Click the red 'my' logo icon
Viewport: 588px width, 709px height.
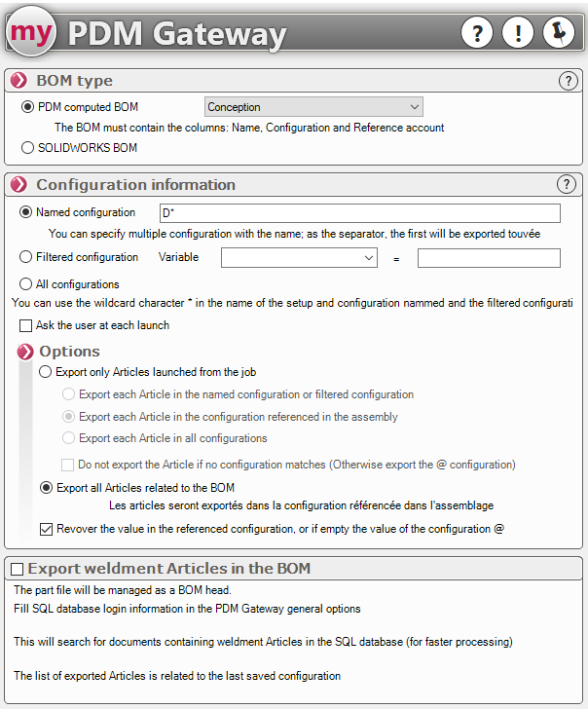click(x=31, y=34)
